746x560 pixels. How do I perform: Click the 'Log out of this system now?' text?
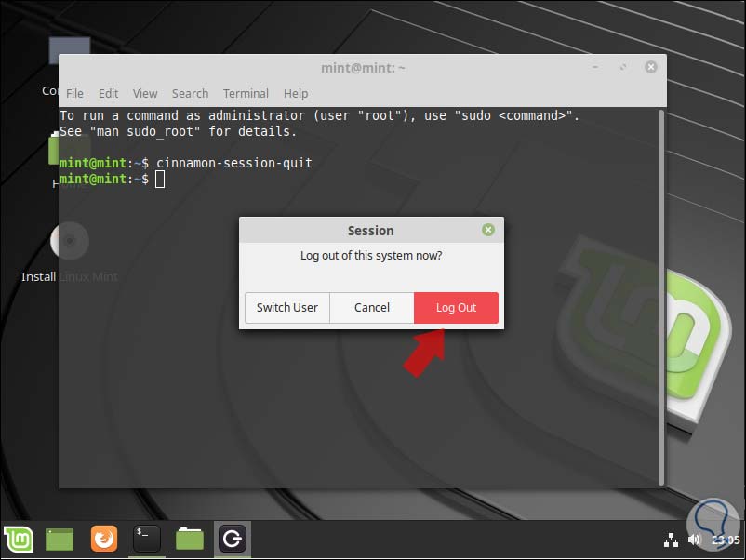(371, 256)
